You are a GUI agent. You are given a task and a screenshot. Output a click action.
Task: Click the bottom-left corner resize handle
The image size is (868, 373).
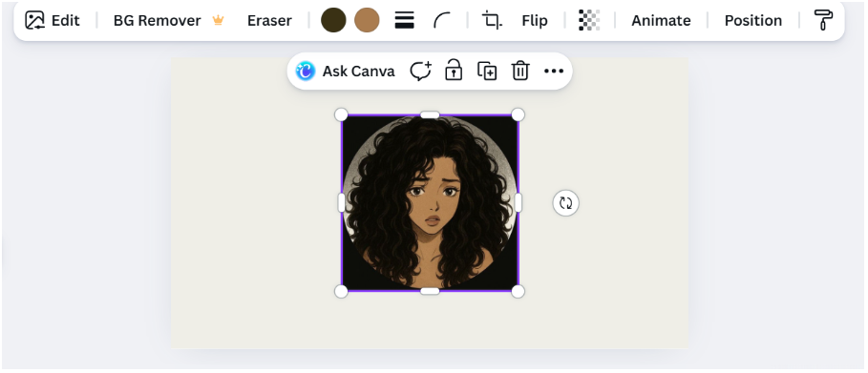pos(342,291)
